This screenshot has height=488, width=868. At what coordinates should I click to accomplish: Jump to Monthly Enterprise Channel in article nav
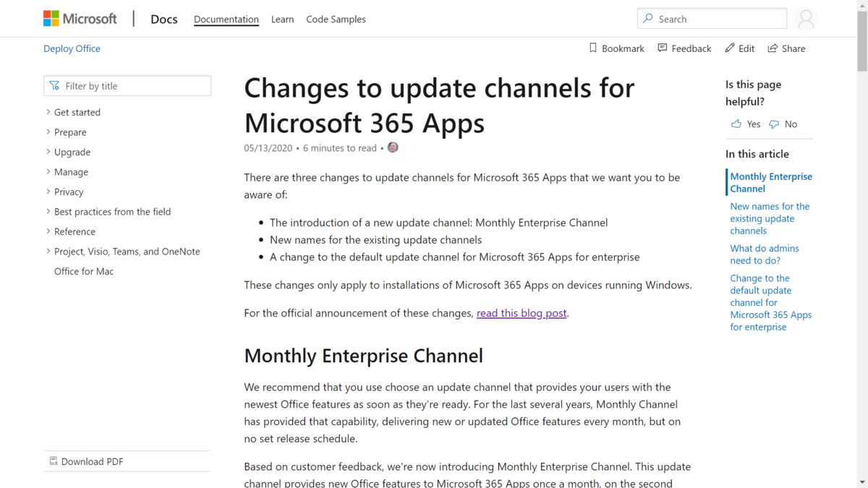[771, 182]
